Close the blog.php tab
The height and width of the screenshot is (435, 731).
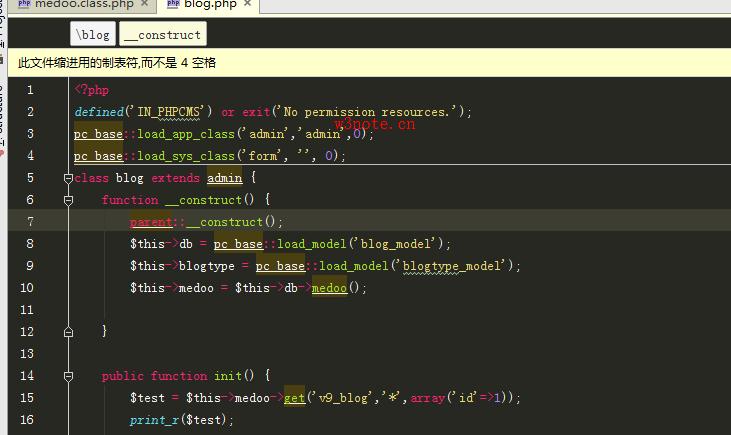pyautogui.click(x=248, y=3)
